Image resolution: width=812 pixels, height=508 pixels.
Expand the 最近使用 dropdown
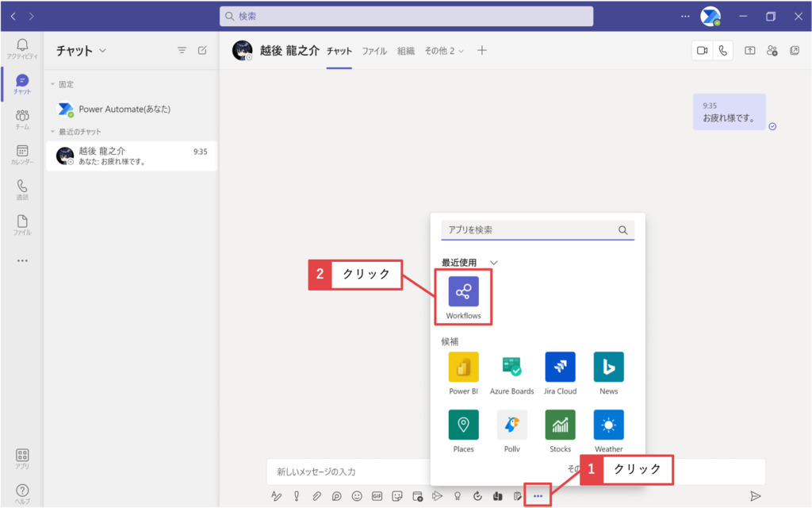493,263
